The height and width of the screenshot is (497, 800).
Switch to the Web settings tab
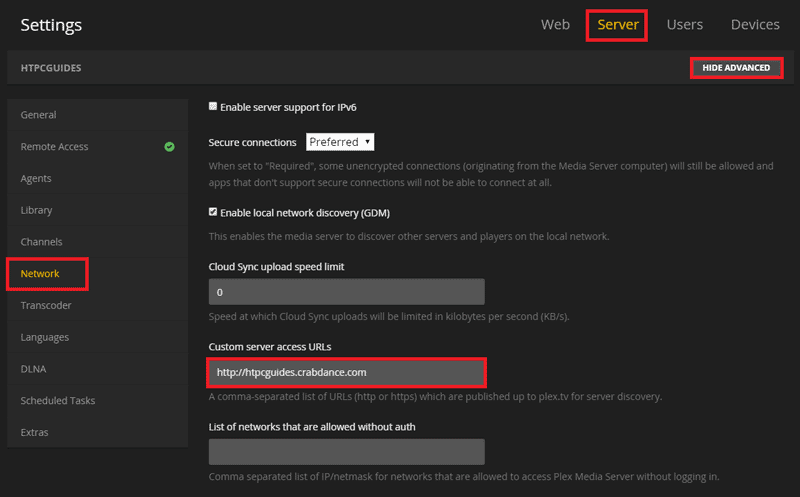(x=555, y=25)
